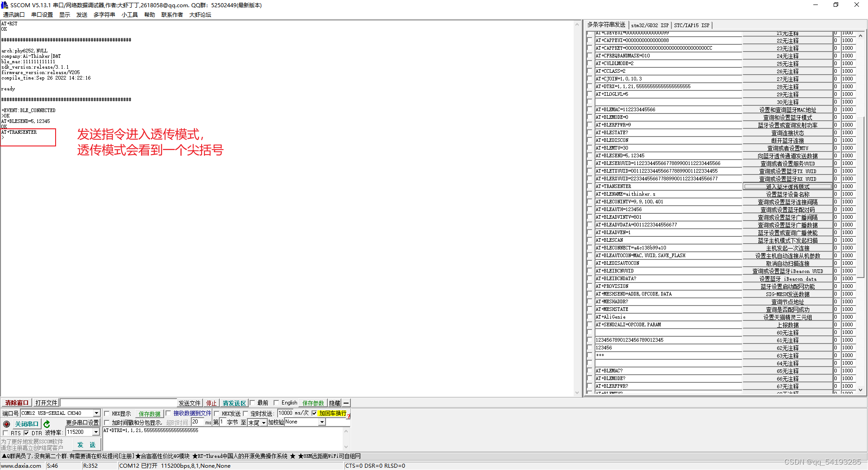Screen dimensions: 868x470
Task: Open the 串口设置 menu
Action: 42,15
